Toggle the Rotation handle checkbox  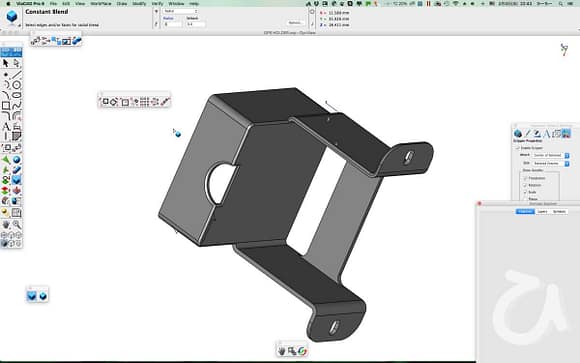(525, 185)
